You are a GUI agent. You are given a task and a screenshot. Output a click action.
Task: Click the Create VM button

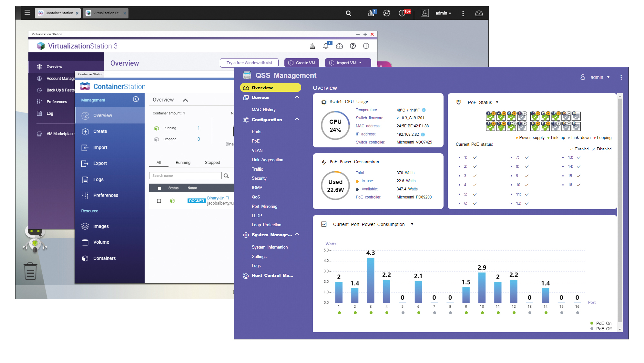coord(302,63)
